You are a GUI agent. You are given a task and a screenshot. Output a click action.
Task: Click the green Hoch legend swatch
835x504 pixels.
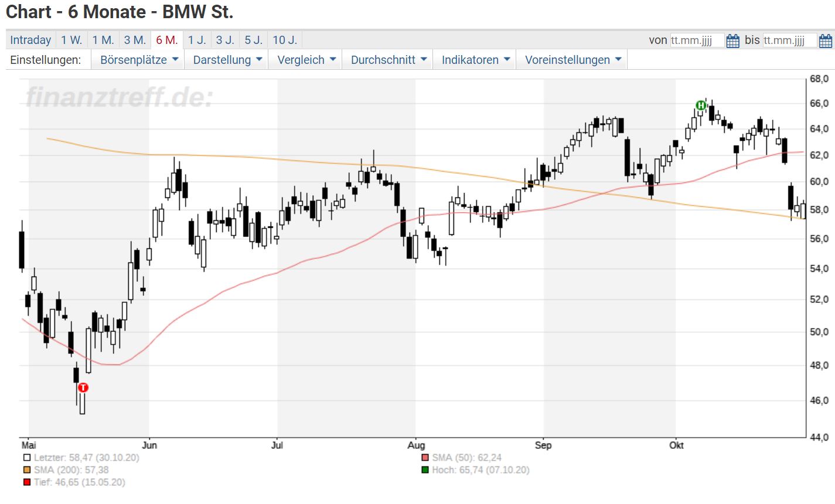pyautogui.click(x=425, y=470)
